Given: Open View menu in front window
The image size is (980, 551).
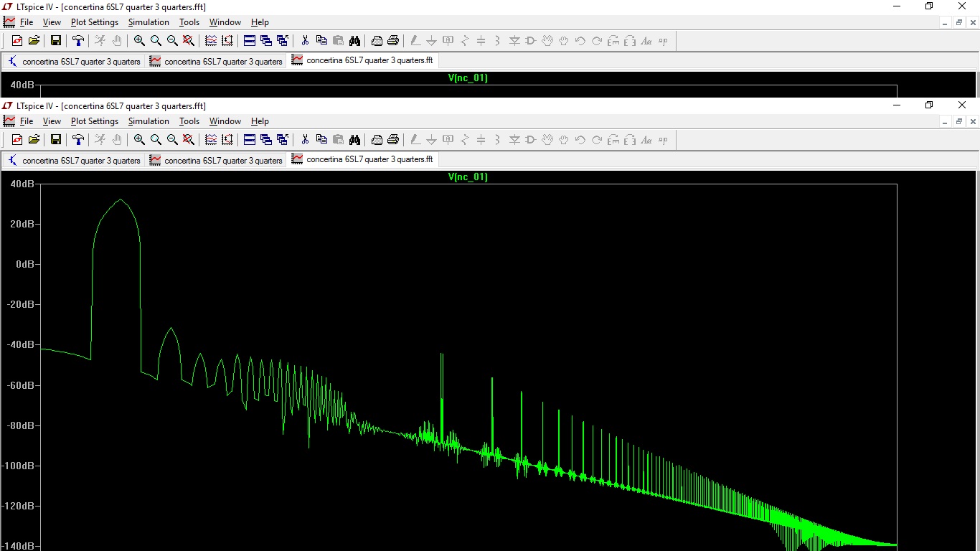Looking at the screenshot, I should click(52, 121).
